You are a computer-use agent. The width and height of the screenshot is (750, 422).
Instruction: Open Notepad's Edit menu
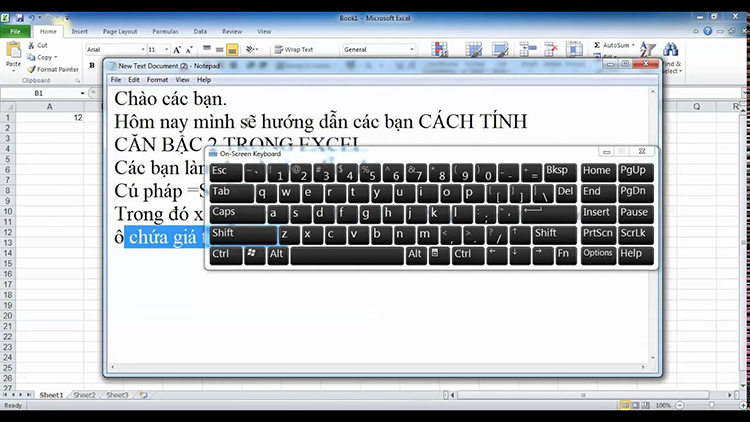pos(134,80)
